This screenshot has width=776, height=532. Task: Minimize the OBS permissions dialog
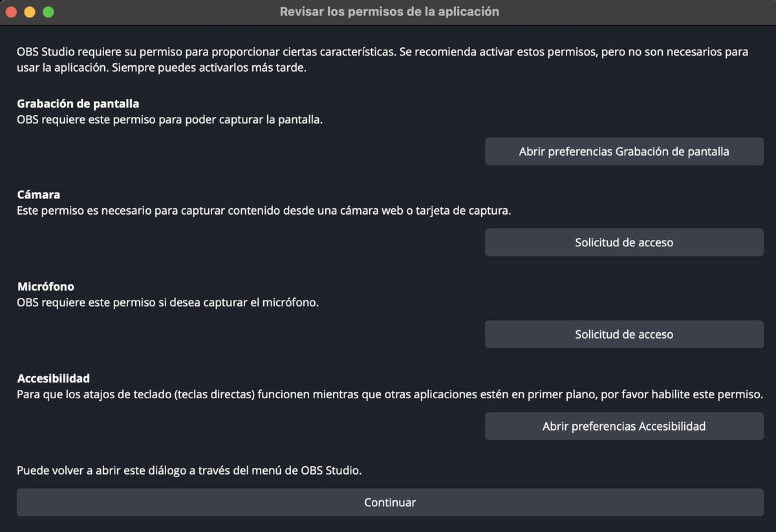[29, 11]
